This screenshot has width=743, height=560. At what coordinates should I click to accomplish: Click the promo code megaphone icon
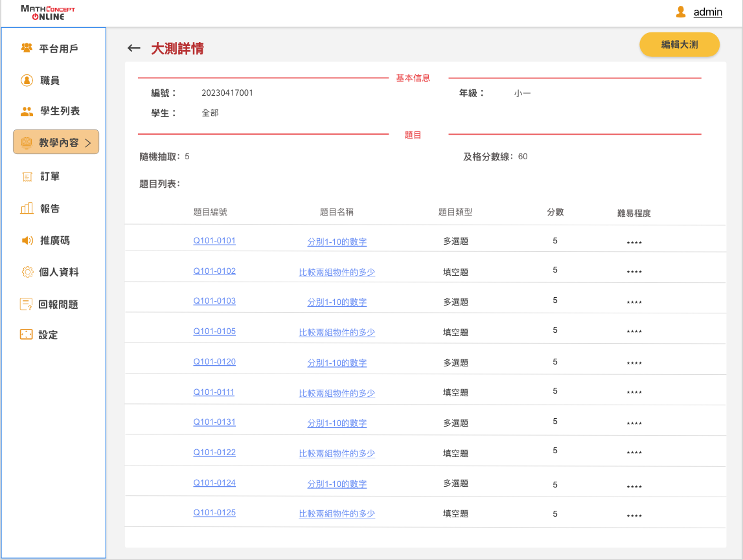pyautogui.click(x=27, y=240)
